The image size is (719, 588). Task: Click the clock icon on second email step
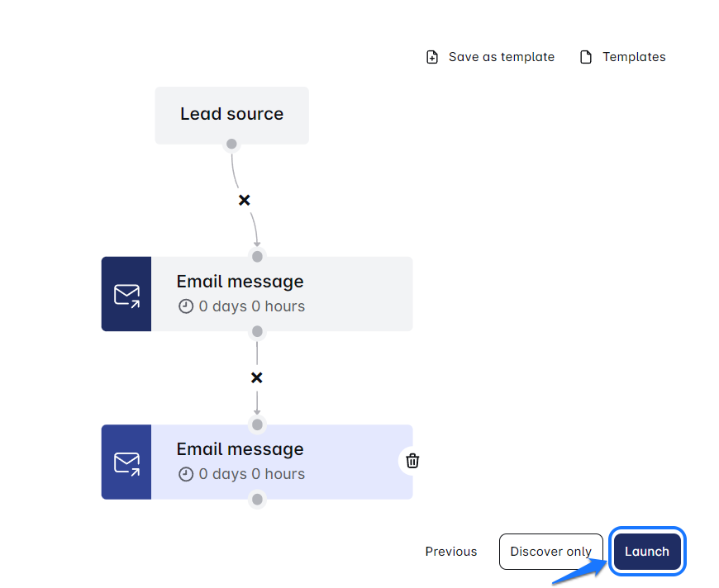pos(186,474)
